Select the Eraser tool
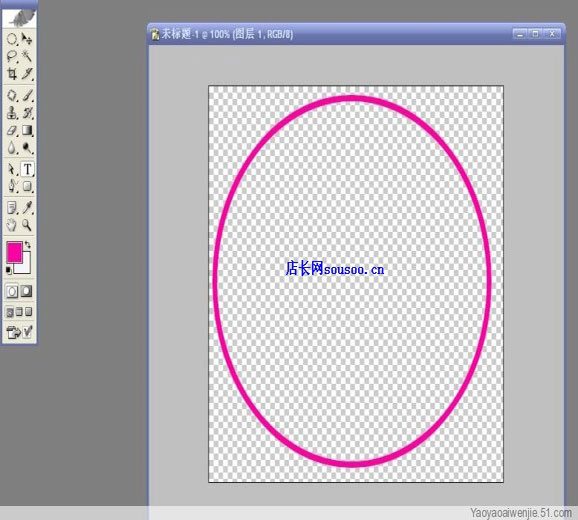Screen dimensions: 578x520 (x=12, y=130)
